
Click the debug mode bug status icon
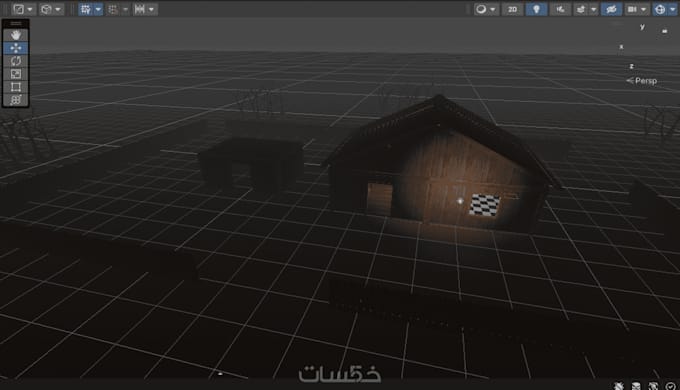(618, 385)
